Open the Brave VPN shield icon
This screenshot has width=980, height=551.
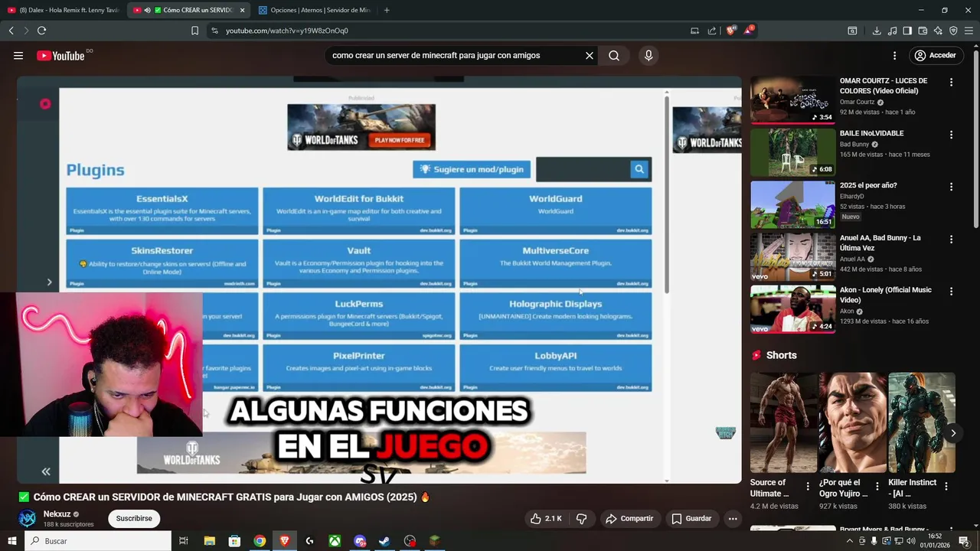953,31
